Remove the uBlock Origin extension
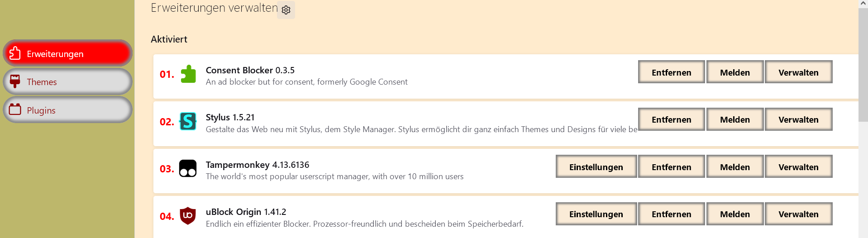 [671, 214]
